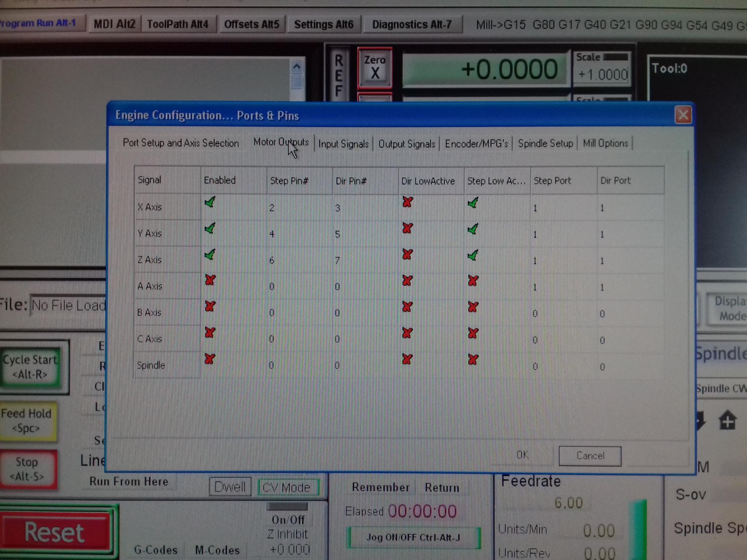Click scrollbar up arrow in G-code window

tap(297, 67)
